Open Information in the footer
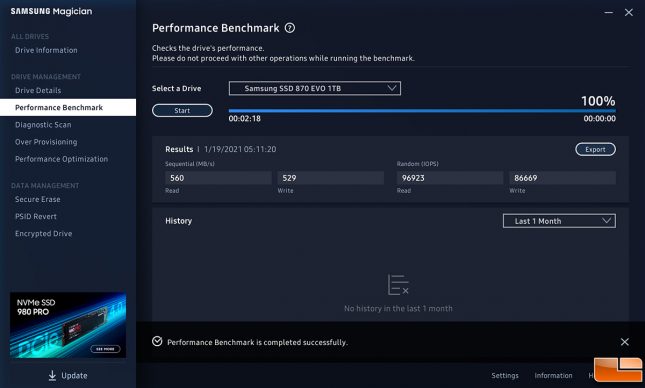645x388 pixels. tap(553, 376)
